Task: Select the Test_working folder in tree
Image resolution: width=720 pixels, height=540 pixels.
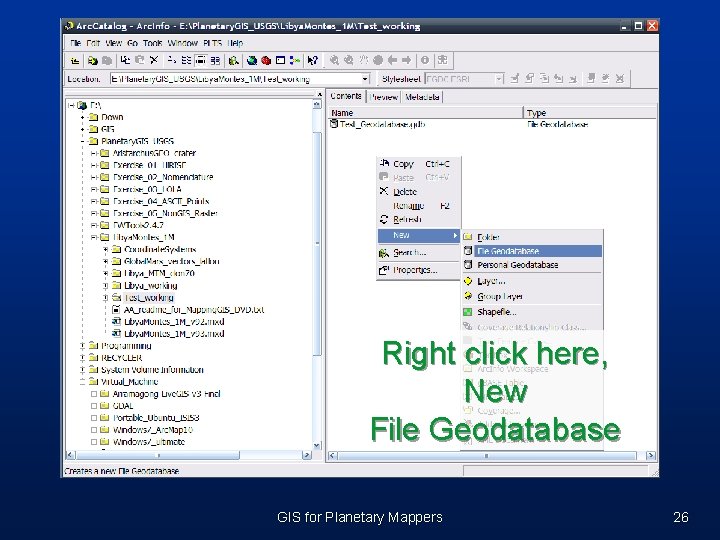Action: 149,298
